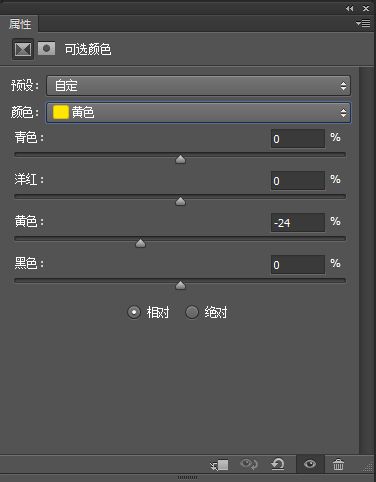
Task: Open the 颜色 color dropdown showing 黄色
Action: click(198, 113)
